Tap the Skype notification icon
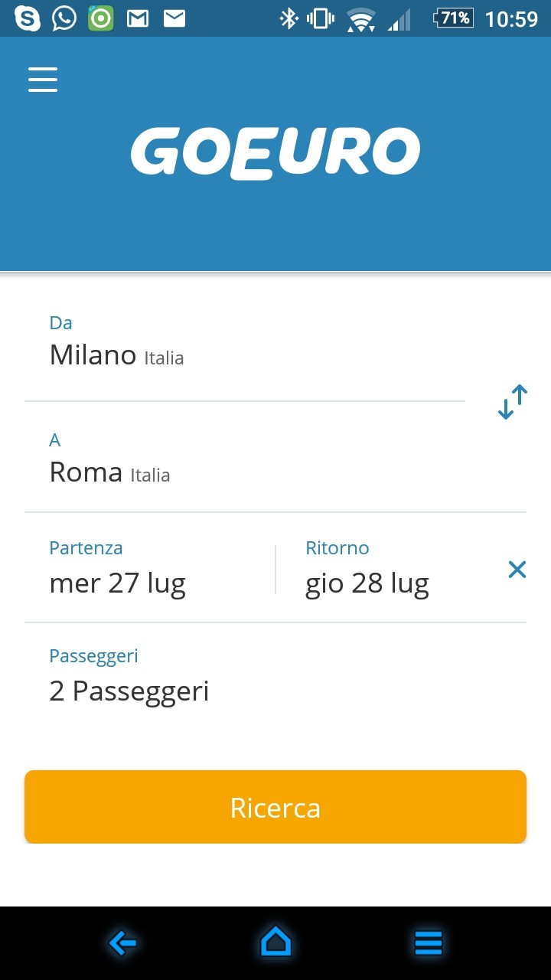The image size is (551, 980). point(27,18)
